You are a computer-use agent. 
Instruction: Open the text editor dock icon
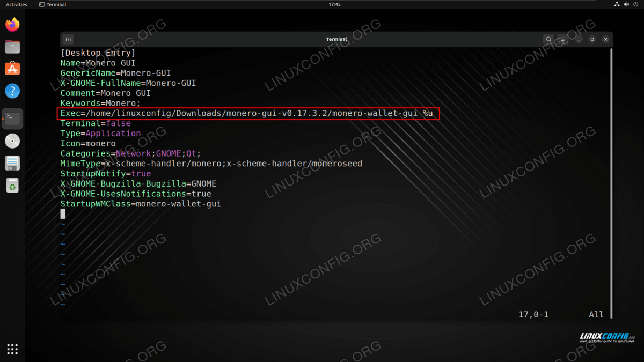tap(12, 163)
